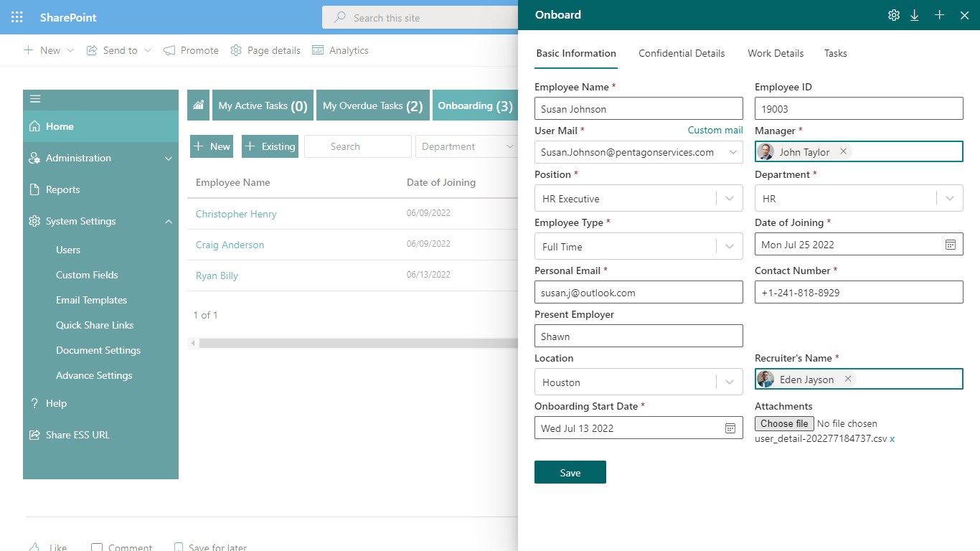Open the My Overdue Tasks tab
Image resolution: width=980 pixels, height=551 pixels.
point(373,105)
